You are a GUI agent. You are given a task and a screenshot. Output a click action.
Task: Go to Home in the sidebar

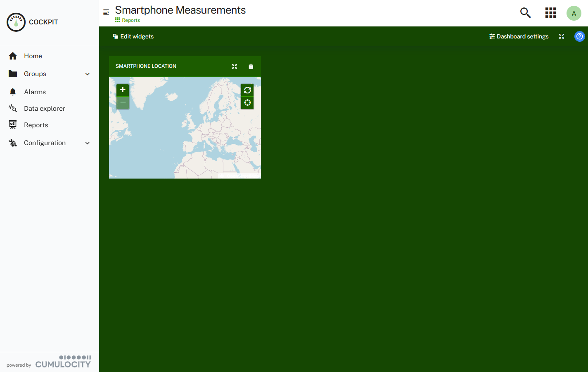click(x=33, y=56)
